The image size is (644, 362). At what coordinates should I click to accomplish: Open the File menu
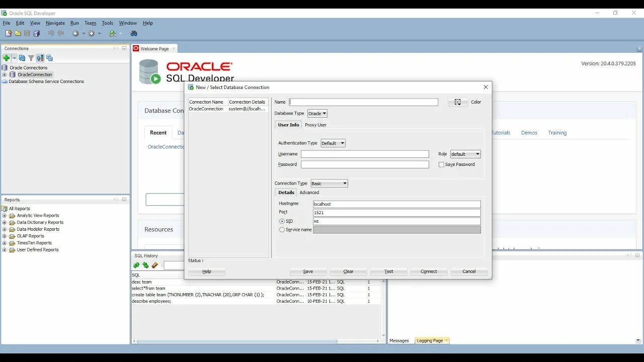click(x=7, y=23)
